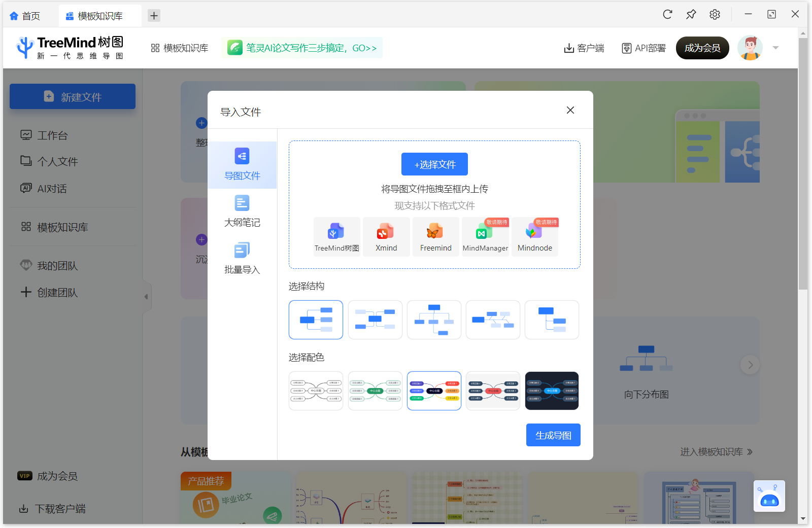Viewport: 812px width, 528px height.
Task: Select the 模板知识库 window tab
Action: pos(99,16)
